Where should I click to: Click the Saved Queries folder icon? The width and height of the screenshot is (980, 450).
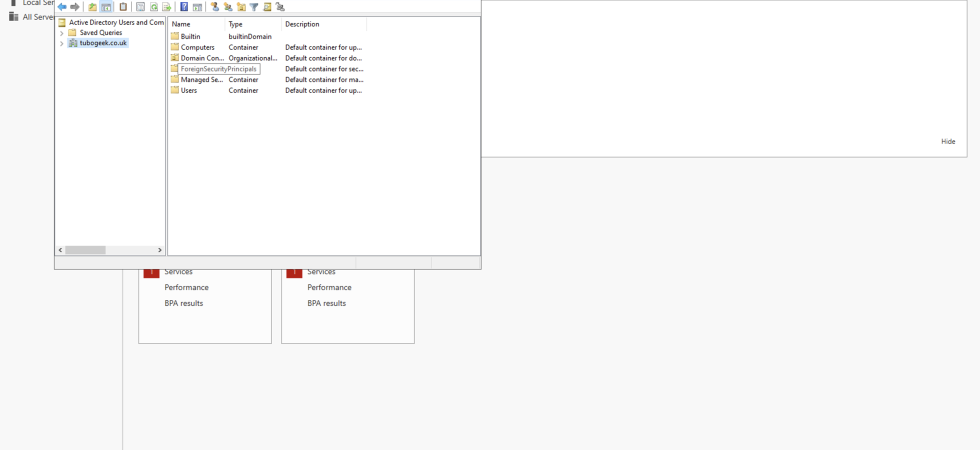[x=72, y=32]
